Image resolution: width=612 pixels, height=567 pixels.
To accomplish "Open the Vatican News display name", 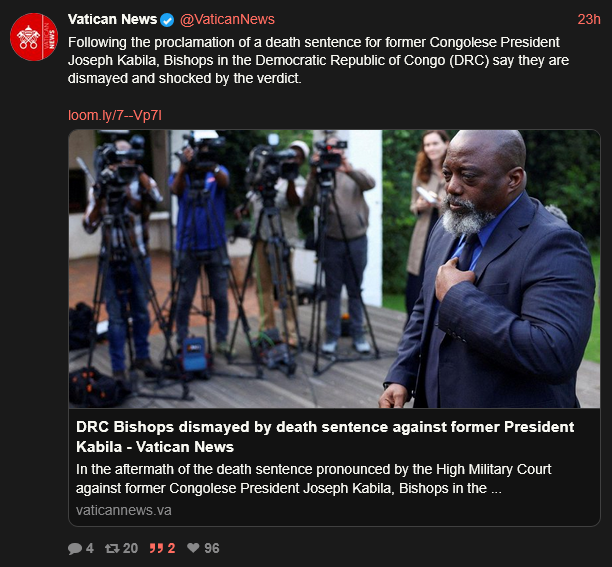I will tap(112, 19).
